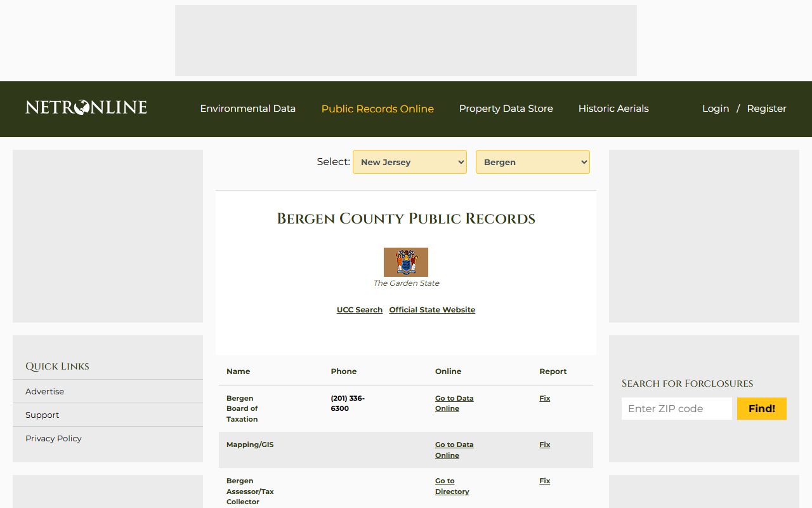Open the county dropdown showing Bergen
This screenshot has width=812, height=508.
point(533,162)
